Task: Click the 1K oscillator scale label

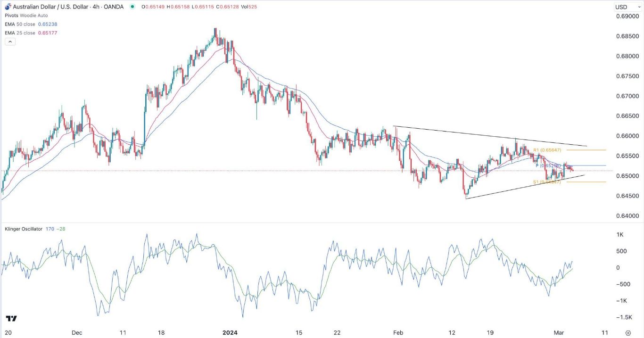Action: click(620, 235)
